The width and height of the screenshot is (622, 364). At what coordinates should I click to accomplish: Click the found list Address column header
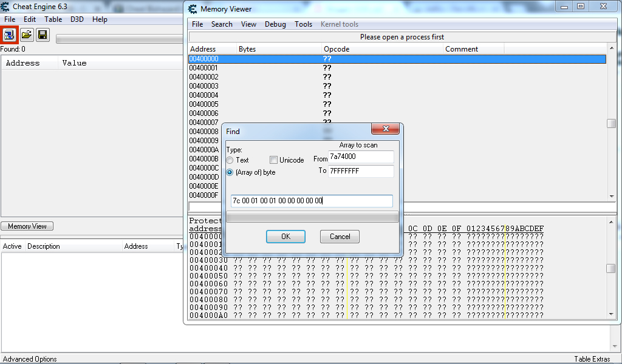[x=30, y=63]
